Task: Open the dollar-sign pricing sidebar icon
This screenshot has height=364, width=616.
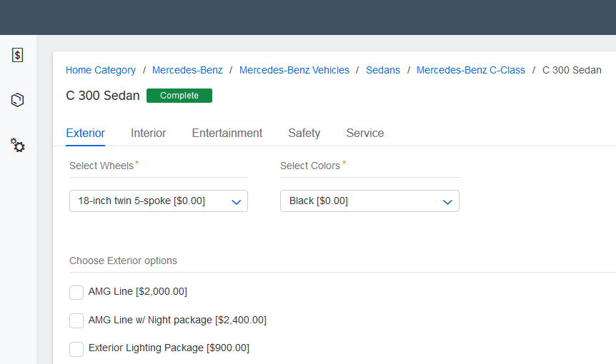Action: coord(17,55)
